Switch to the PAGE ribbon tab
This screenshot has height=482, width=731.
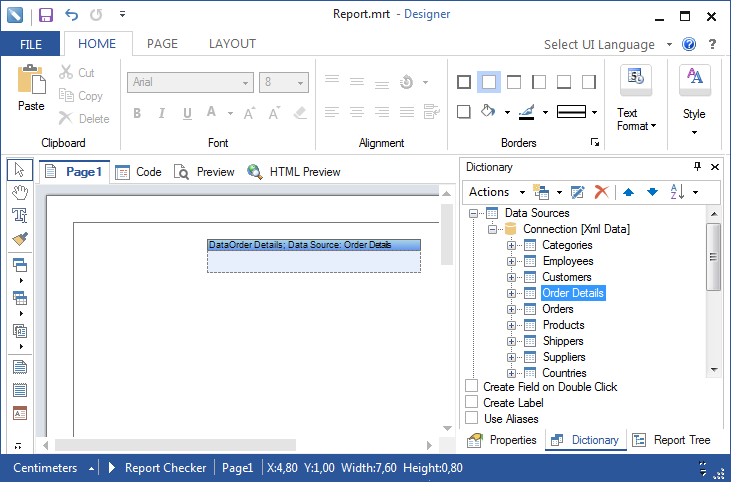coord(162,44)
